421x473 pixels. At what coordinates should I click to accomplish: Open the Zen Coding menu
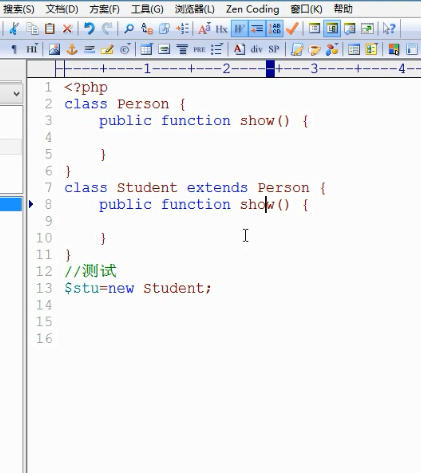click(252, 9)
